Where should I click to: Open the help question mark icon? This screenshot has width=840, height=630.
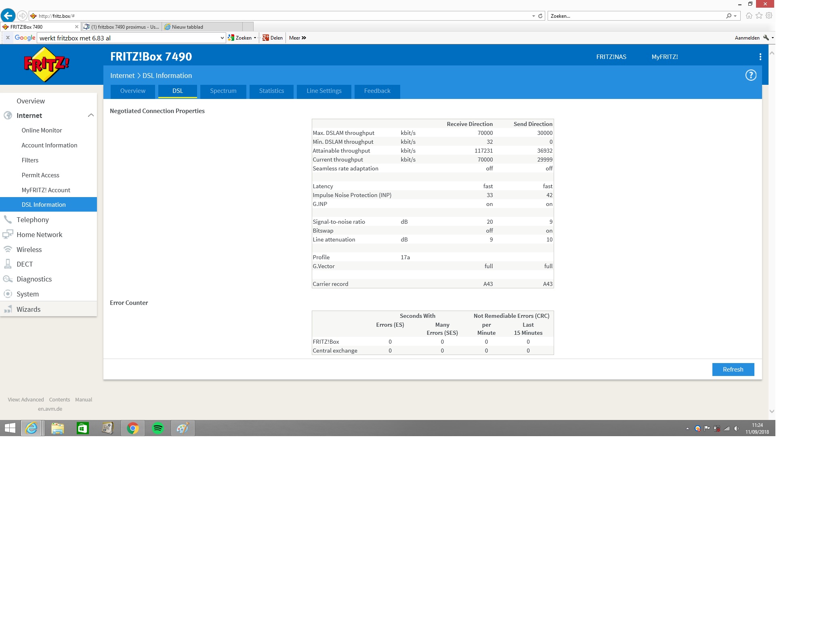point(750,75)
